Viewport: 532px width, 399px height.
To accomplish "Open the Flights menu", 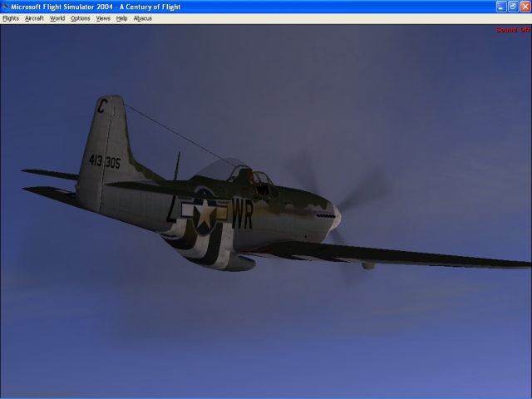I will tap(11, 18).
